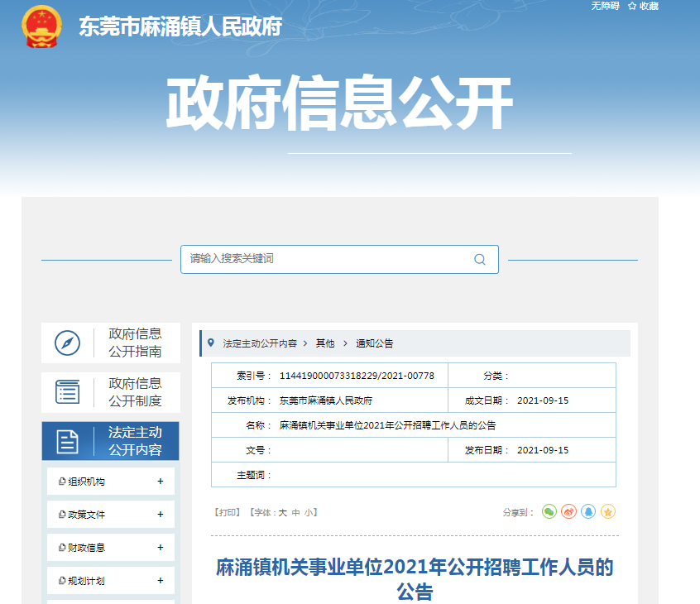This screenshot has width=700, height=604.
Task: Expand the 组织机构 plus sign
Action: coord(161,482)
